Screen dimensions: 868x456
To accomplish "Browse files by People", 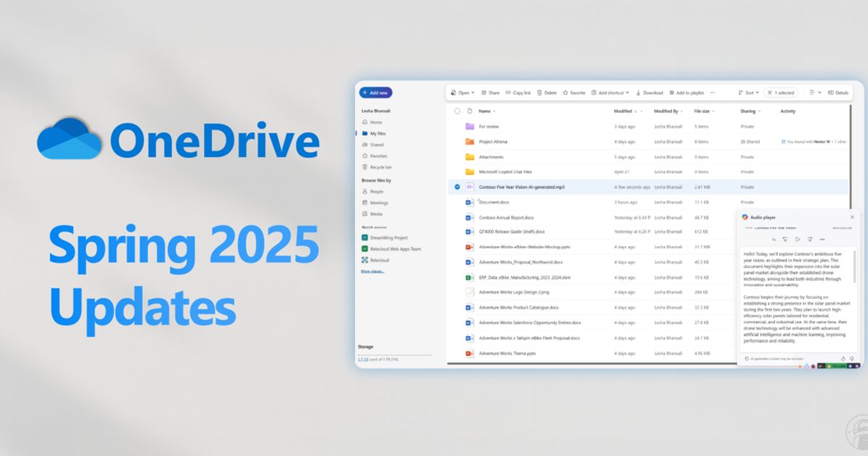I will (x=374, y=191).
